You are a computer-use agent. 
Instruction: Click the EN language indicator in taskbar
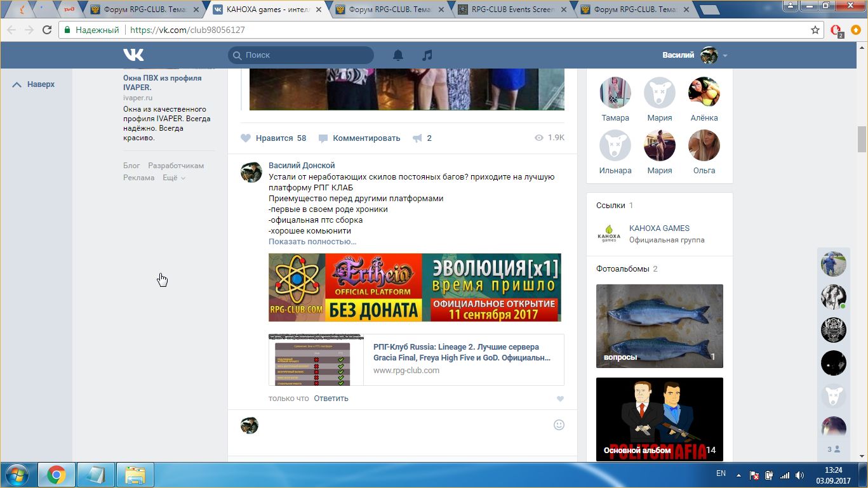point(721,473)
